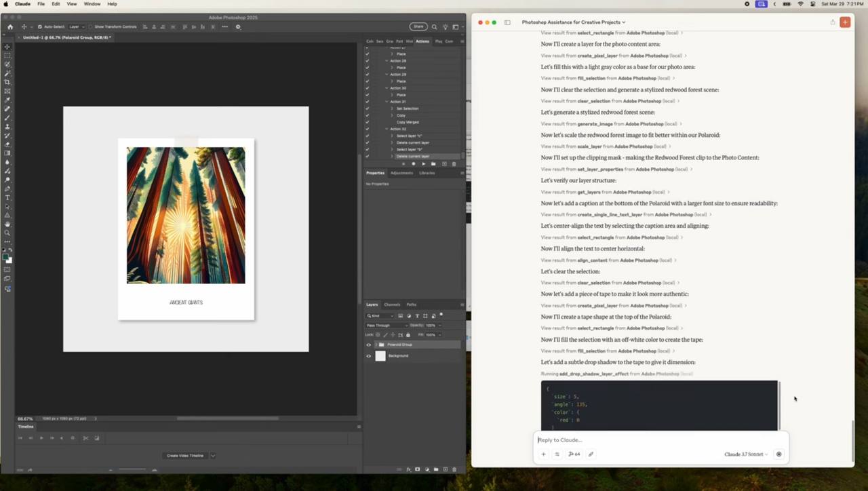The height and width of the screenshot is (491, 868).
Task: Select the Gradient tool
Action: click(7, 153)
